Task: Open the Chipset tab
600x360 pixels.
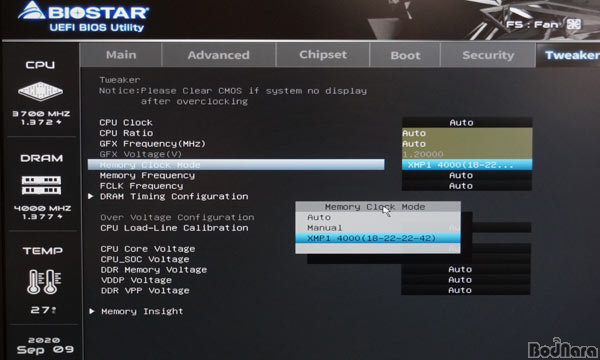Action: click(323, 55)
